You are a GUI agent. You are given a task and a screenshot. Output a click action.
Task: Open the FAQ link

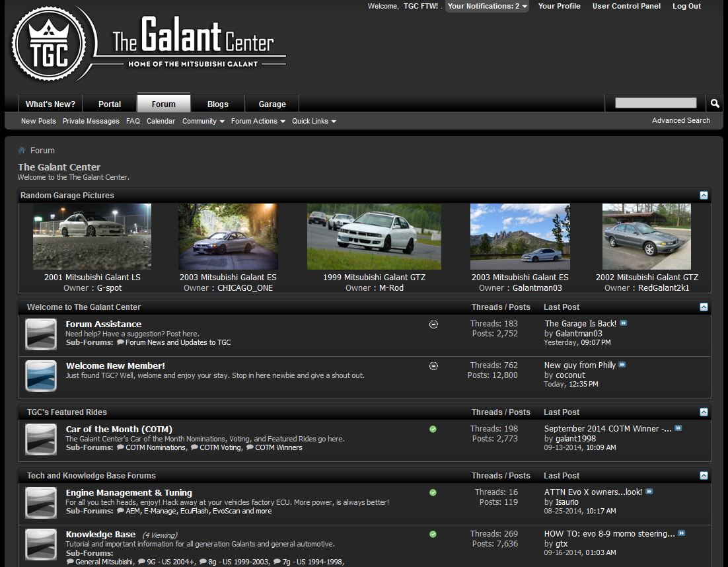[133, 121]
